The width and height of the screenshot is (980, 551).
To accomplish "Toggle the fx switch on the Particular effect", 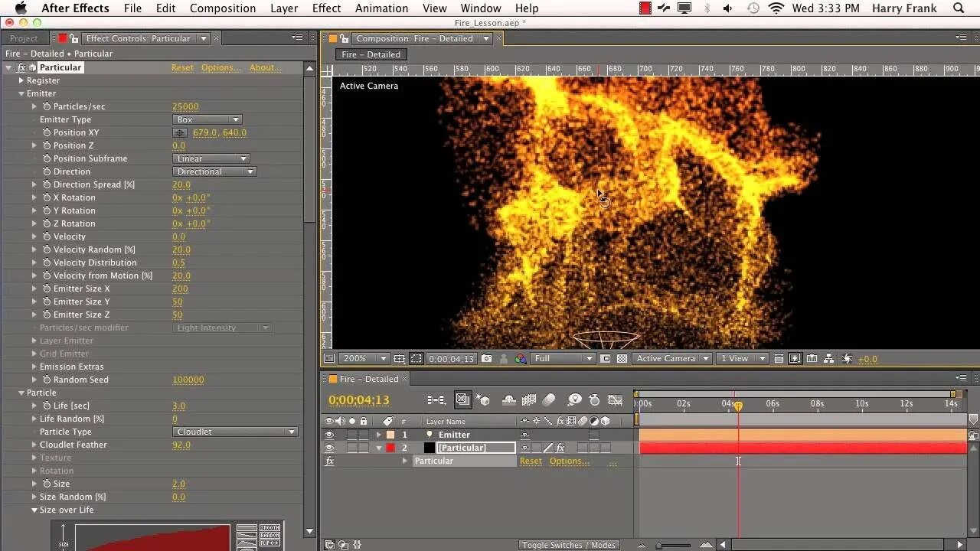I will click(329, 461).
